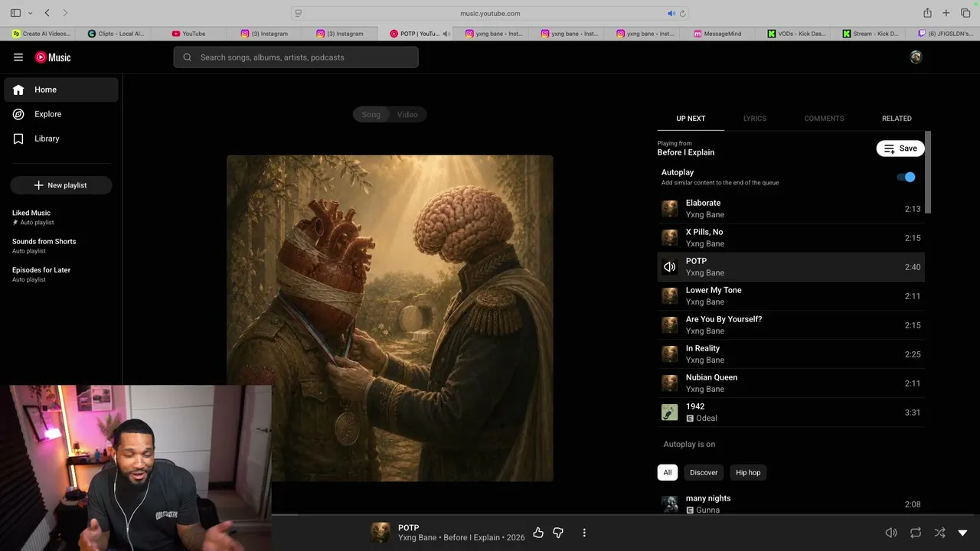Go back in Safari
This screenshot has height=551, width=980.
(47, 13)
